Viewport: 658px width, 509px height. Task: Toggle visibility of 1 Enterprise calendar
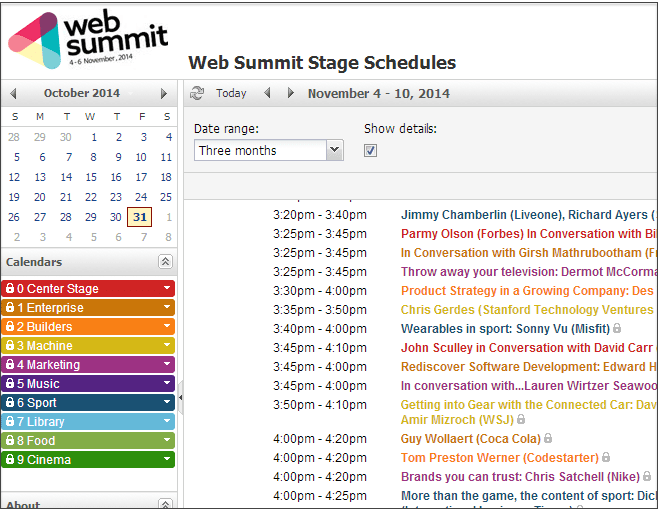(88, 308)
